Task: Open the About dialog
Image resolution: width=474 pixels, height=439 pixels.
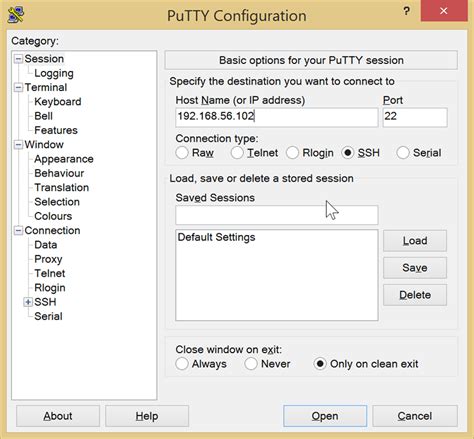Action: [58, 416]
